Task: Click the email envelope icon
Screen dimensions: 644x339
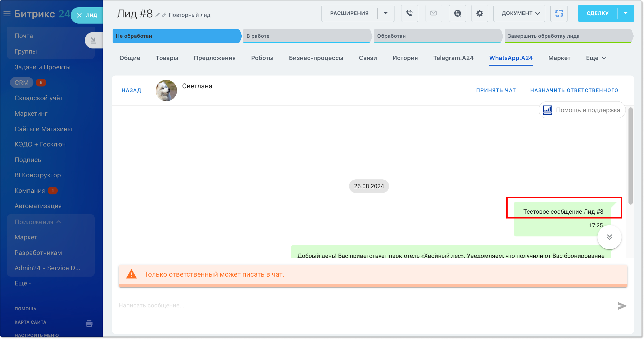Action: (434, 13)
